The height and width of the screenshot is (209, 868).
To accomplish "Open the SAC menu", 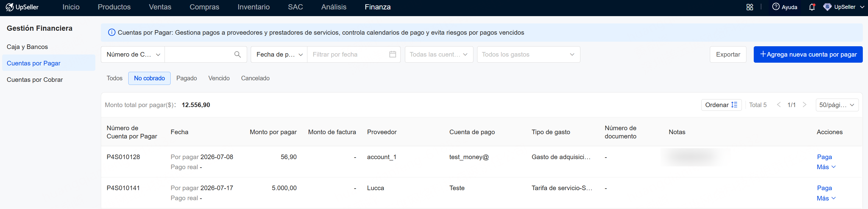I will tap(296, 7).
